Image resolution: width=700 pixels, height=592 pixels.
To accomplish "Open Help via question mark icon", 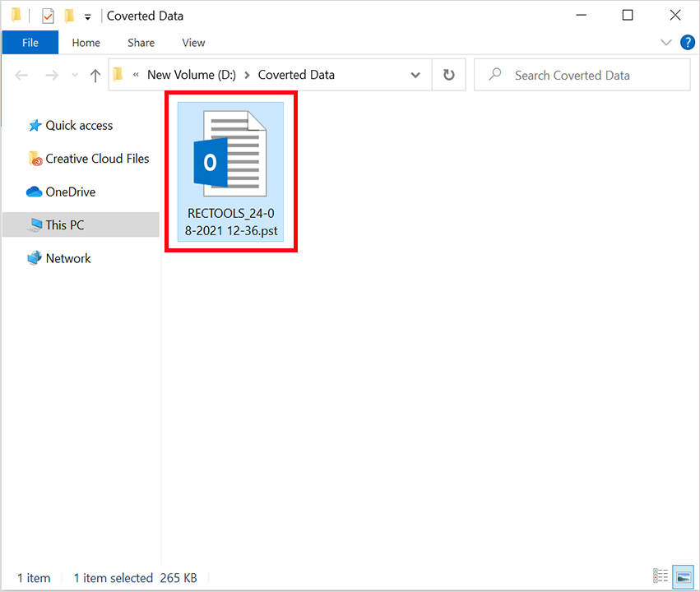I will (x=688, y=43).
